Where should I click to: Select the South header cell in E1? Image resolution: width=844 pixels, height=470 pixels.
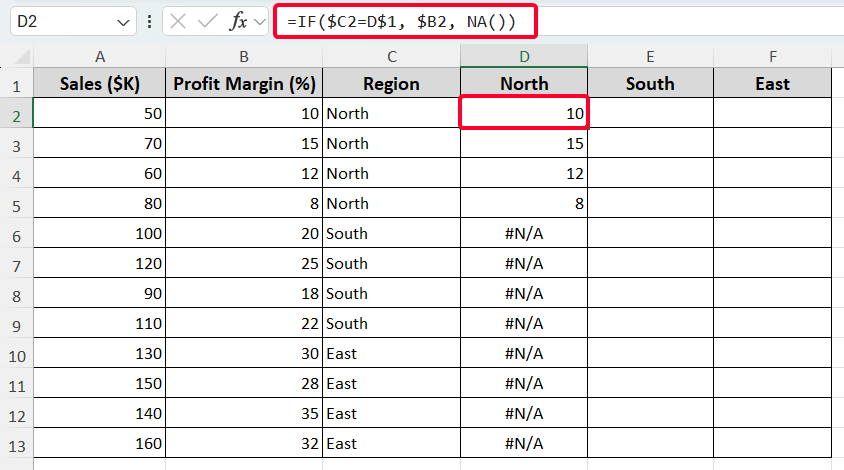coord(650,83)
